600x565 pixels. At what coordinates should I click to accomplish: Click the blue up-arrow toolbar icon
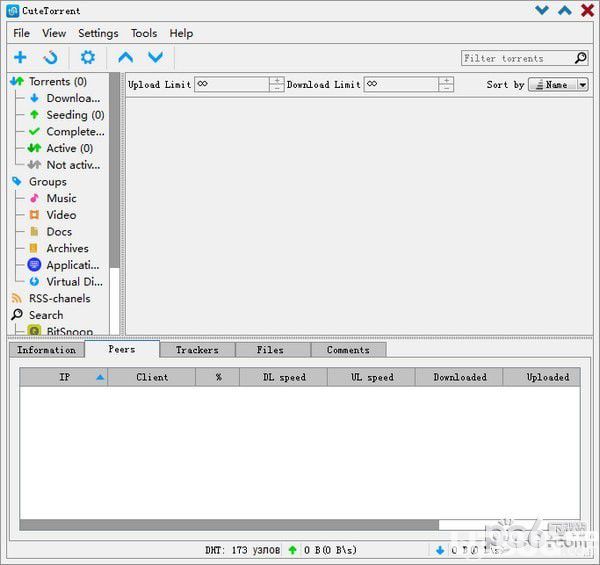tap(126, 57)
